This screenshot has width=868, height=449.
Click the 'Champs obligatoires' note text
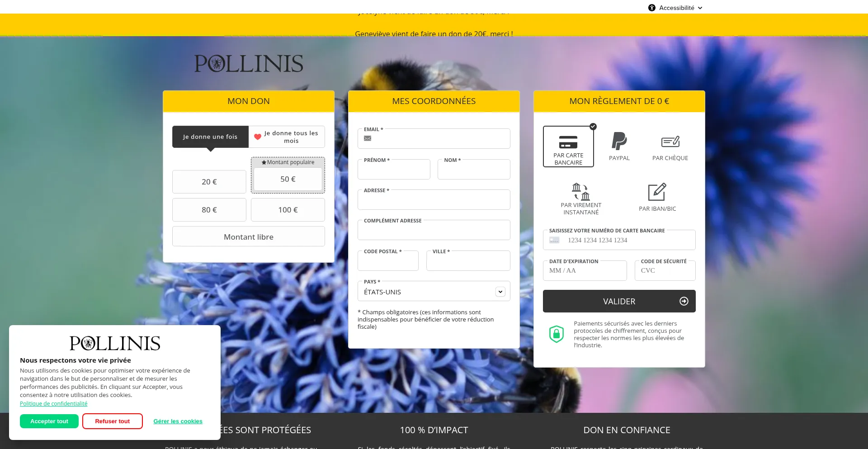[x=426, y=319]
